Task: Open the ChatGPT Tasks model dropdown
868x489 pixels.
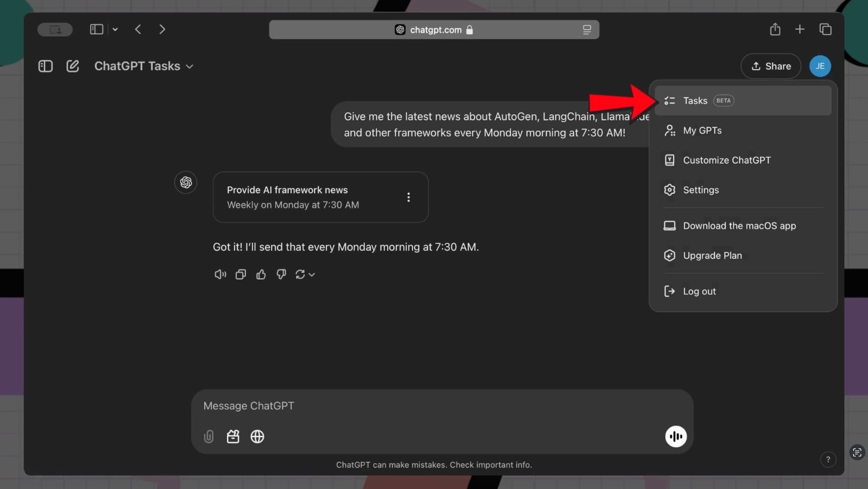Action: [x=144, y=66]
